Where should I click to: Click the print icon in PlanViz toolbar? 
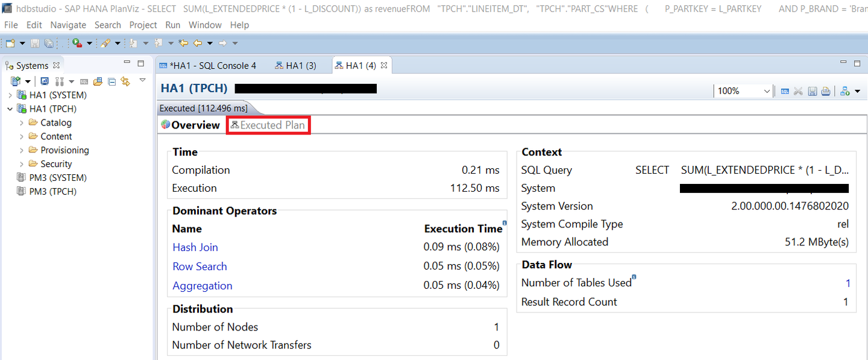(x=826, y=91)
